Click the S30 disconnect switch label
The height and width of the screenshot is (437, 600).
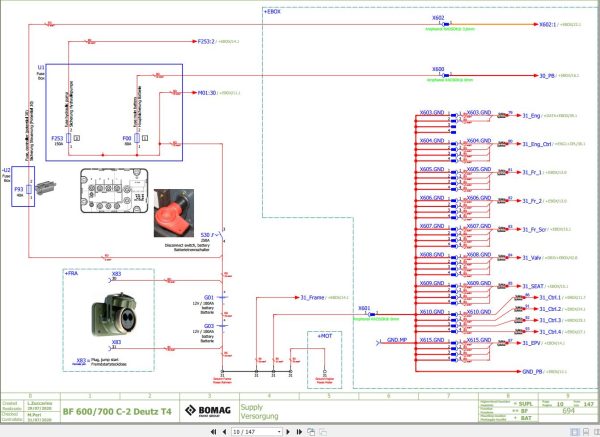coord(205,235)
